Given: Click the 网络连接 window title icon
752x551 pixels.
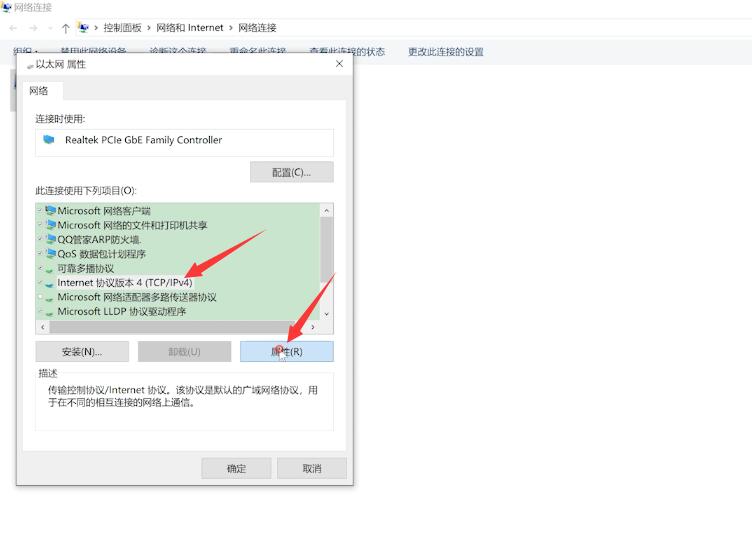Looking at the screenshot, I should (x=6, y=7).
